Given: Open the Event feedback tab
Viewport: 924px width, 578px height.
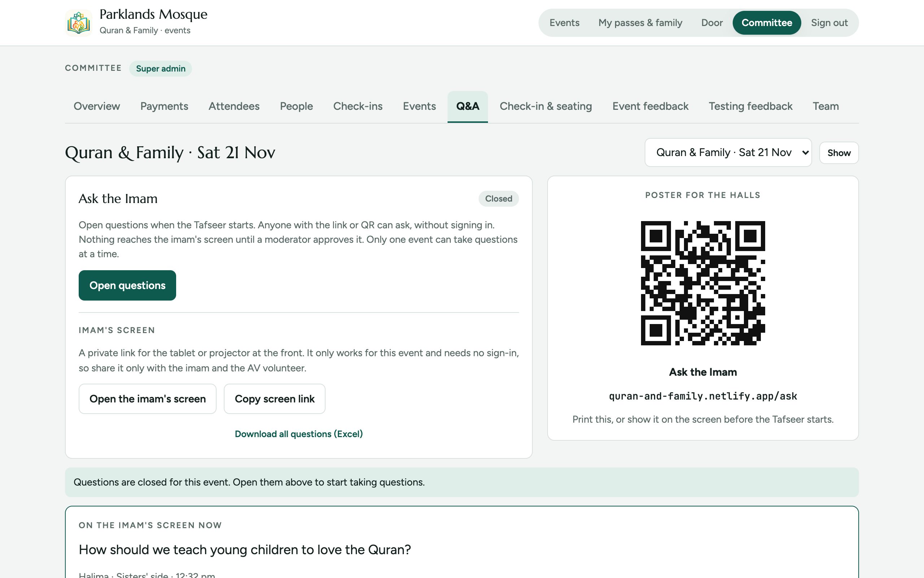Looking at the screenshot, I should [x=650, y=106].
